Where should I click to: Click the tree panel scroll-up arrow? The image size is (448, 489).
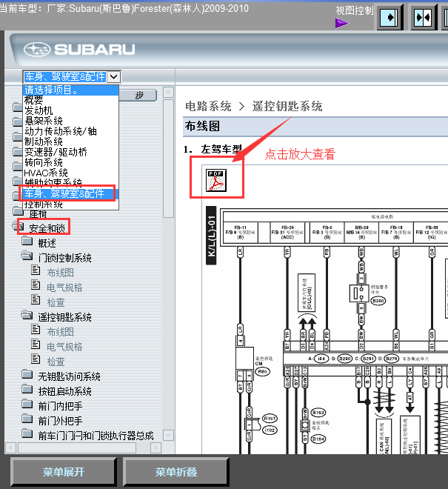click(168, 92)
